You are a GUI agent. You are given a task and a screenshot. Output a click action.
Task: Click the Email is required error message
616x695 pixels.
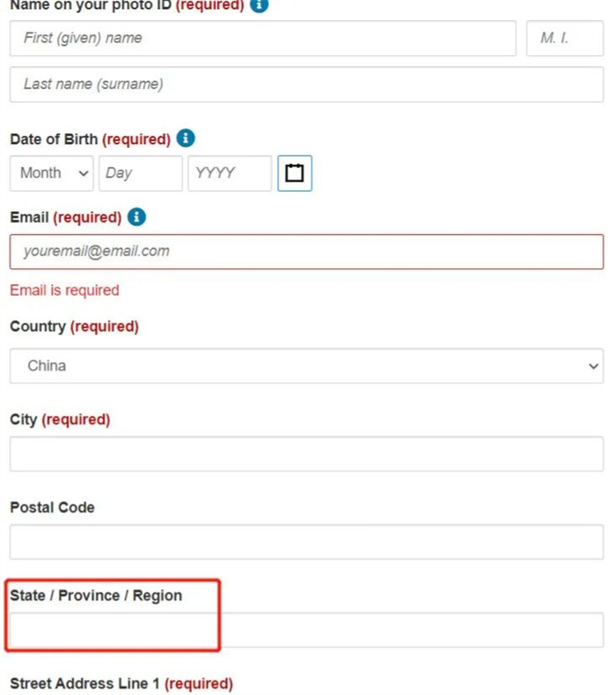tap(65, 290)
